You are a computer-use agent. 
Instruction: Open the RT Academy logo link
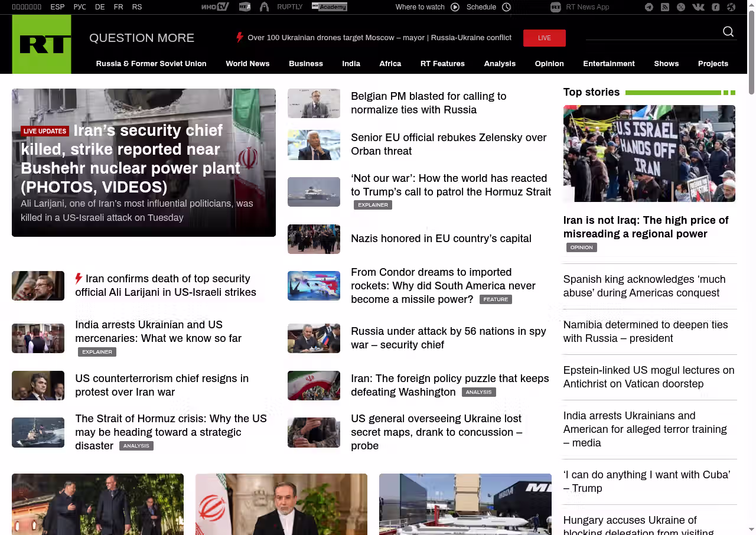click(329, 7)
